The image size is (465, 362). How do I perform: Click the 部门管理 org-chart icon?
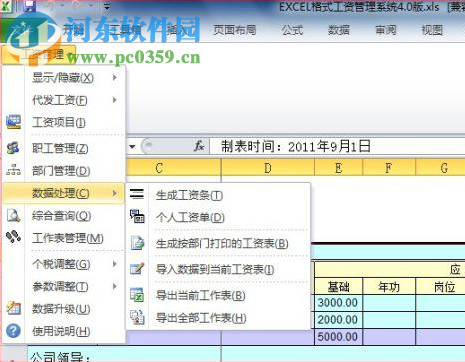13,170
